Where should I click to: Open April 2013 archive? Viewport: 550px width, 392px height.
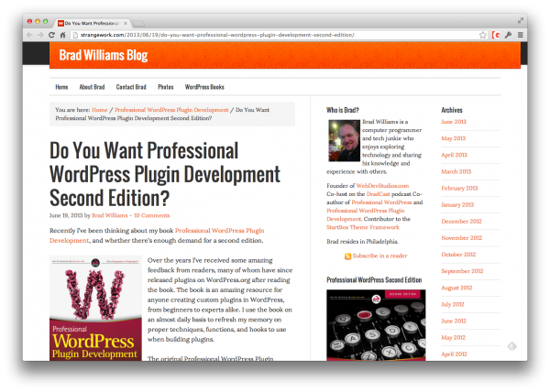point(454,155)
